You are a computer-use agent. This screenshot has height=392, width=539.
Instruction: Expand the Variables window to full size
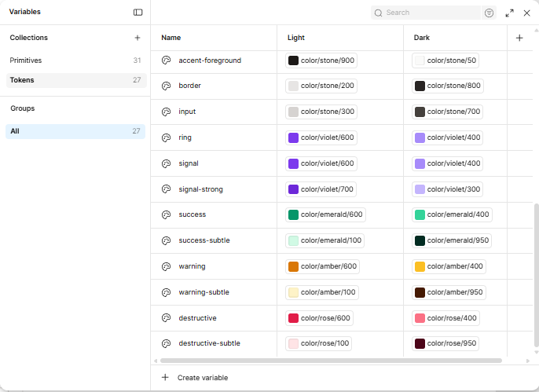tap(509, 13)
